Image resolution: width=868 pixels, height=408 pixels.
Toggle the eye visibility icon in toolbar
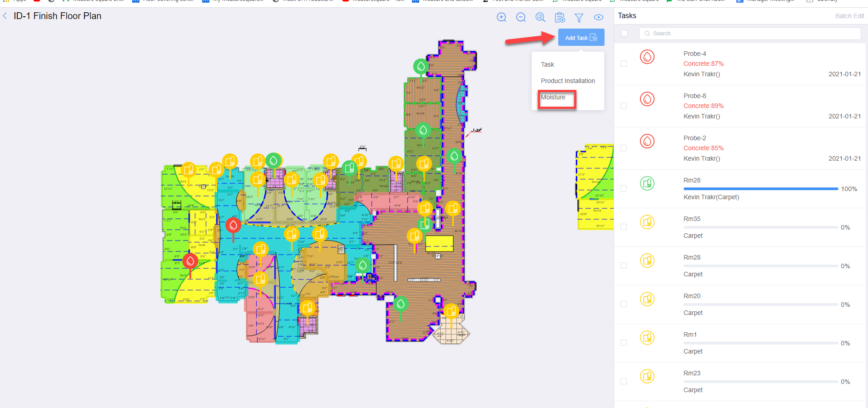(599, 17)
